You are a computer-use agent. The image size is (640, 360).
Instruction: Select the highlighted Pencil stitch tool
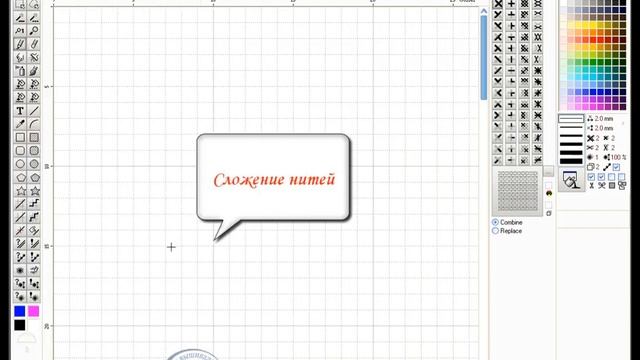[x=20, y=44]
